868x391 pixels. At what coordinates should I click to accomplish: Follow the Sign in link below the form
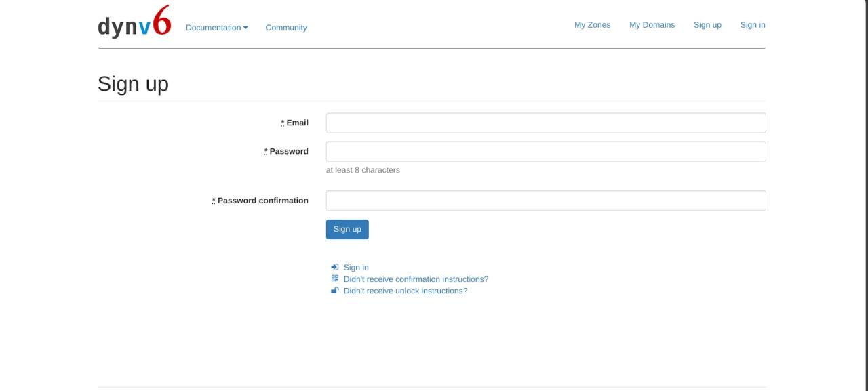pyautogui.click(x=356, y=268)
